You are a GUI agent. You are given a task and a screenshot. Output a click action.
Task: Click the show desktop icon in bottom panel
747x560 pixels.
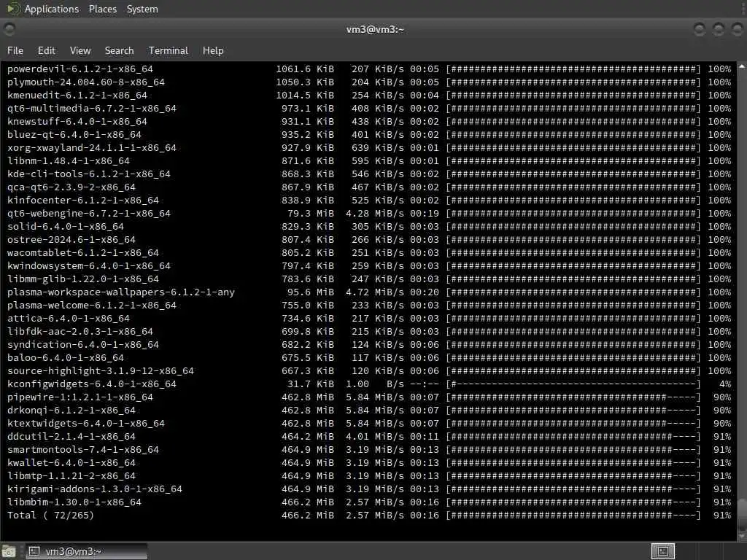pos(9,551)
